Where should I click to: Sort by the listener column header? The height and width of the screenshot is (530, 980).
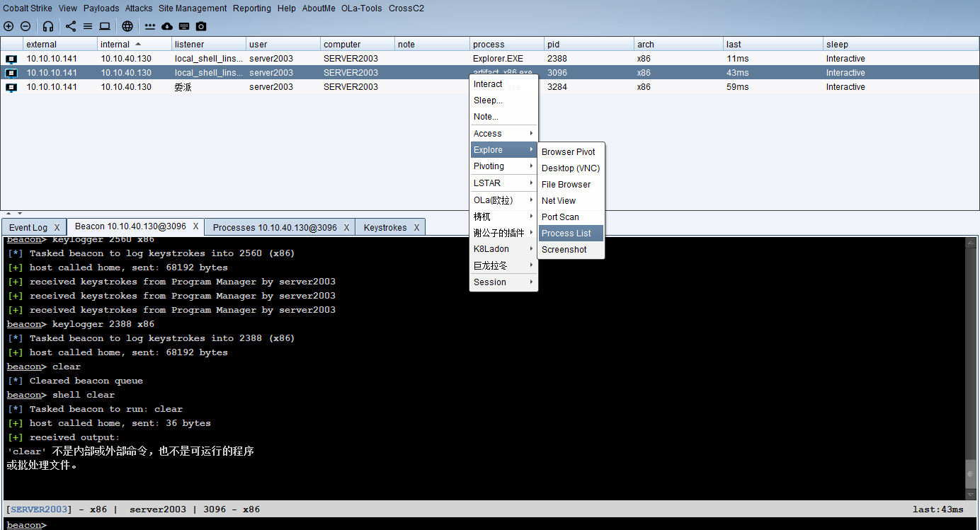210,44
